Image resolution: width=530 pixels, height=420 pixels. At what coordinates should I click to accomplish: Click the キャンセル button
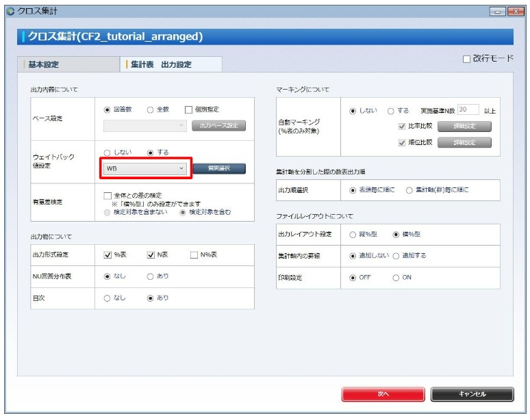[x=472, y=394]
